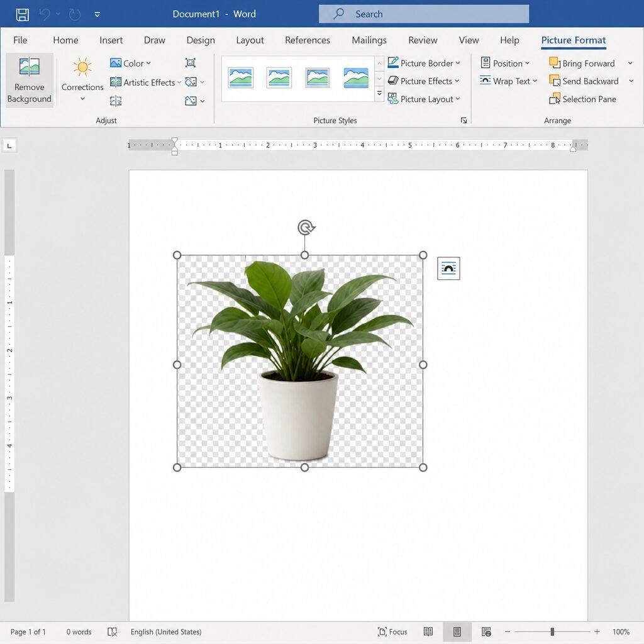644x644 pixels.
Task: Click the right indent marker on ruler
Action: click(x=573, y=148)
